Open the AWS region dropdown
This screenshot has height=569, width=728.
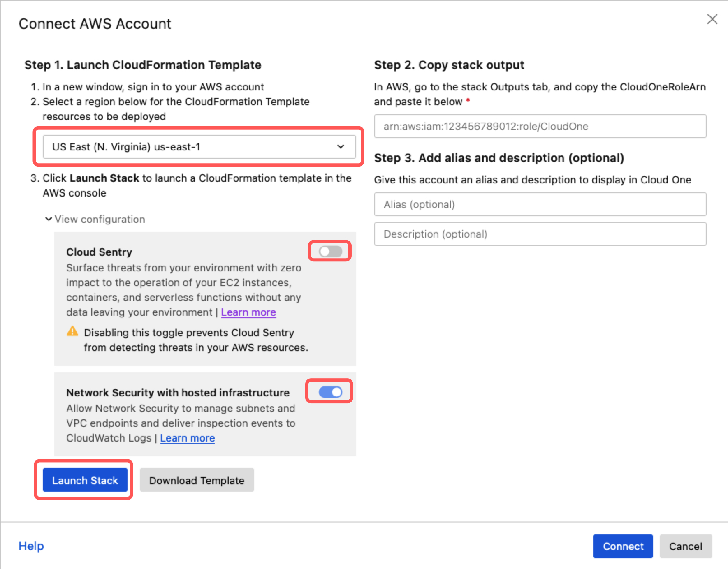click(199, 147)
